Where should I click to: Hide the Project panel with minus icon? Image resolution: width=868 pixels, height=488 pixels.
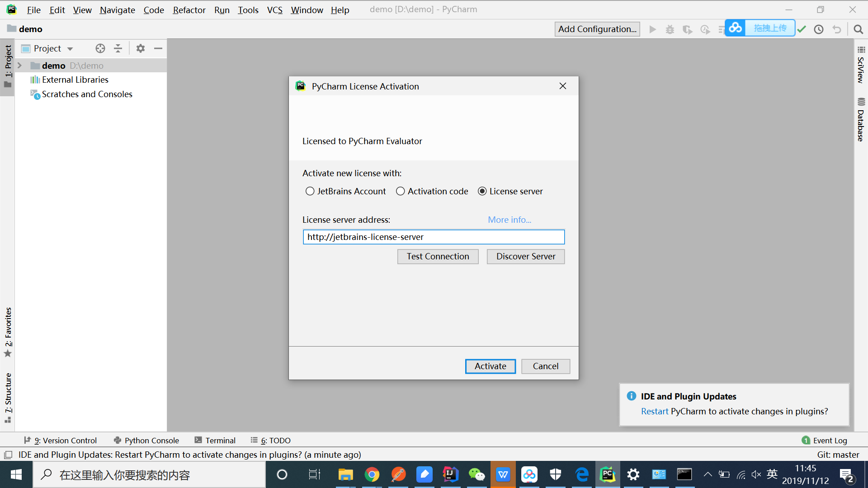[x=158, y=48]
